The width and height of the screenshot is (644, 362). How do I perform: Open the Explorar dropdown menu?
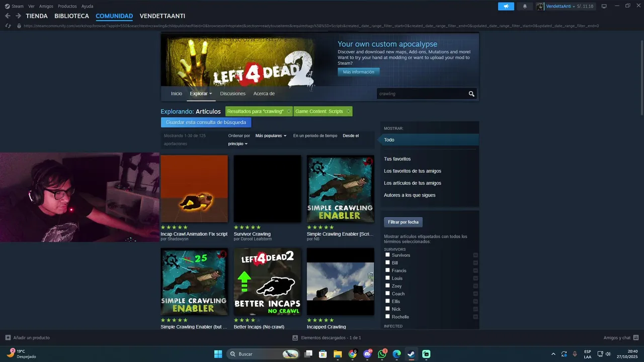(201, 94)
